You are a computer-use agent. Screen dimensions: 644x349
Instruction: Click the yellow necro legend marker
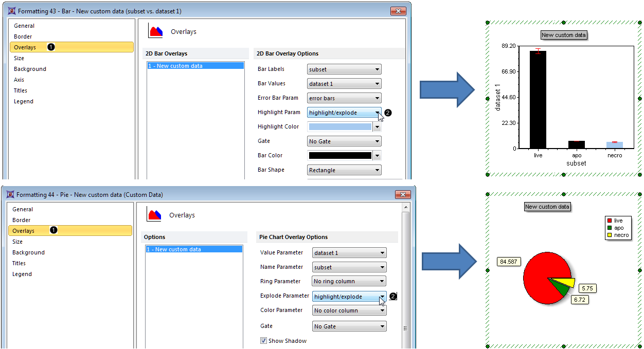point(610,235)
